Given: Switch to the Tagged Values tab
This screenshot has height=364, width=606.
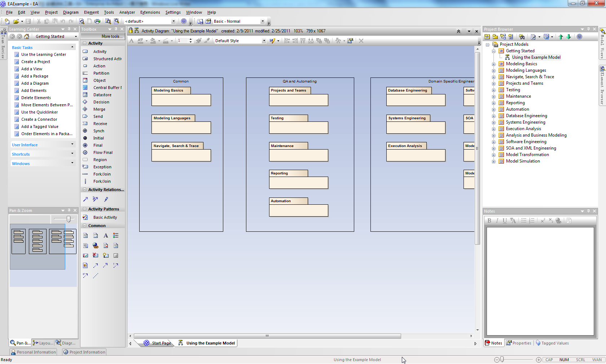Looking at the screenshot, I should tap(552, 343).
